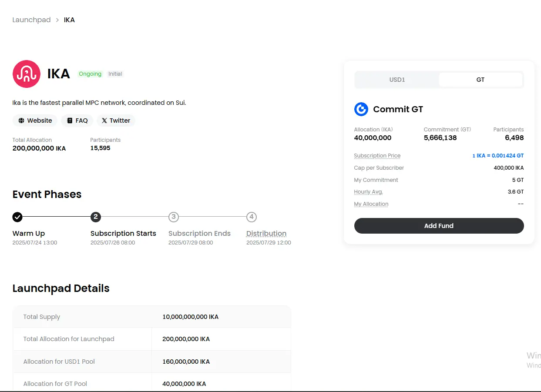Click the breadcrumb chevron separator
The height and width of the screenshot is (392, 541).
pos(57,20)
